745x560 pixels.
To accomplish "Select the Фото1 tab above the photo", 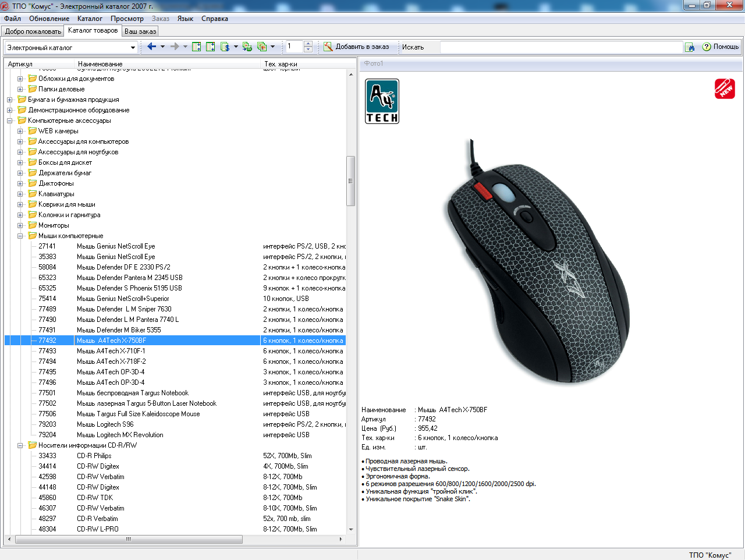I will point(374,63).
